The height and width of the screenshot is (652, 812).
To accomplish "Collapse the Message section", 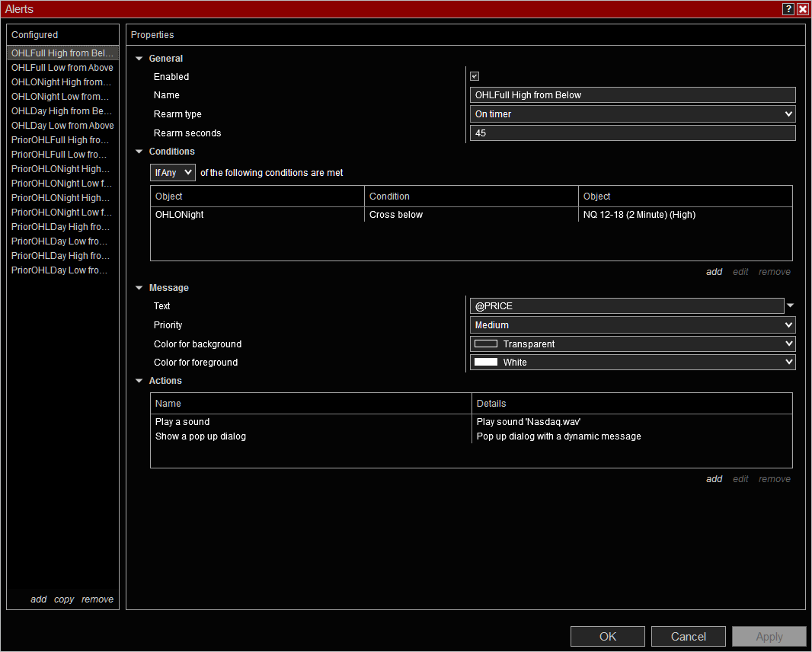I will point(139,288).
